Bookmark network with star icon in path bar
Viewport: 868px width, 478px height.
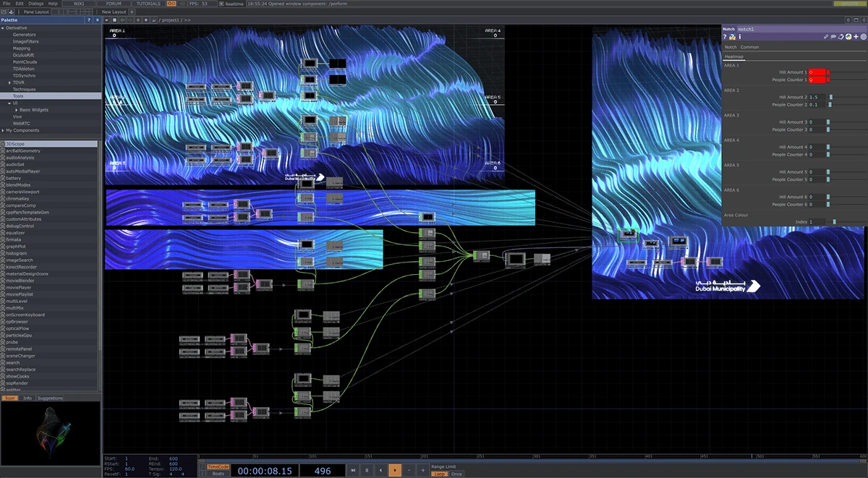(x=146, y=20)
